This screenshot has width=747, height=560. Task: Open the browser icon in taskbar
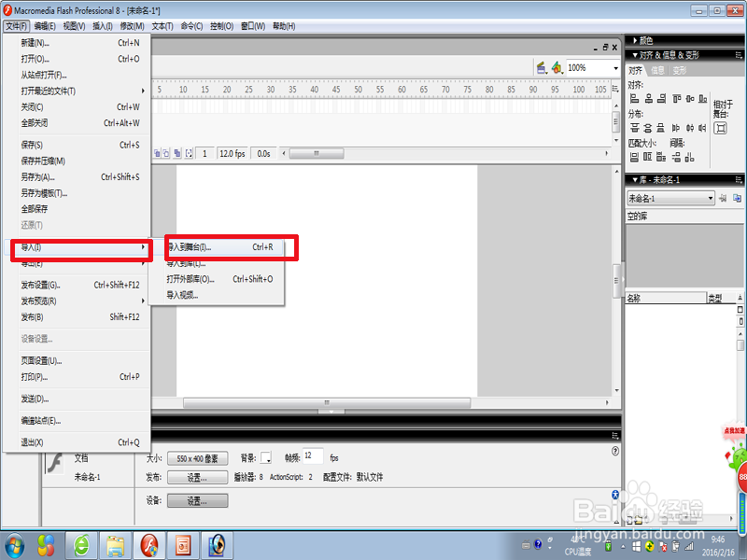(81, 546)
